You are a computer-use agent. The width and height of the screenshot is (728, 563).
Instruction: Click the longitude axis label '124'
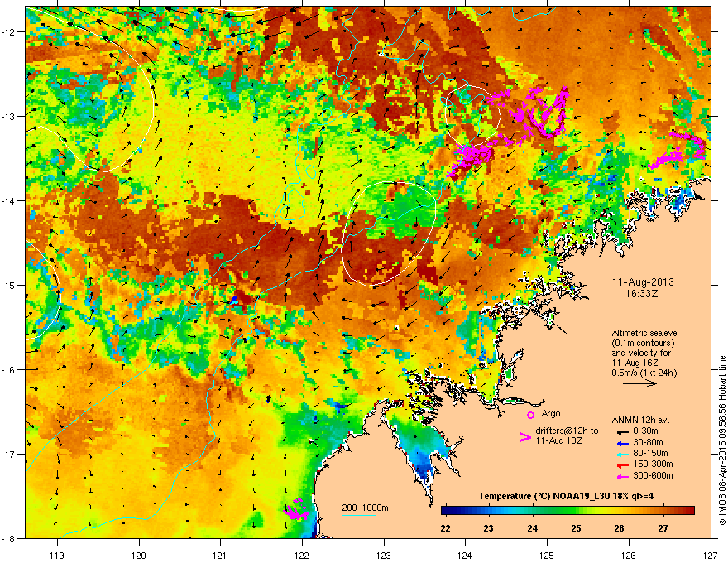click(465, 556)
